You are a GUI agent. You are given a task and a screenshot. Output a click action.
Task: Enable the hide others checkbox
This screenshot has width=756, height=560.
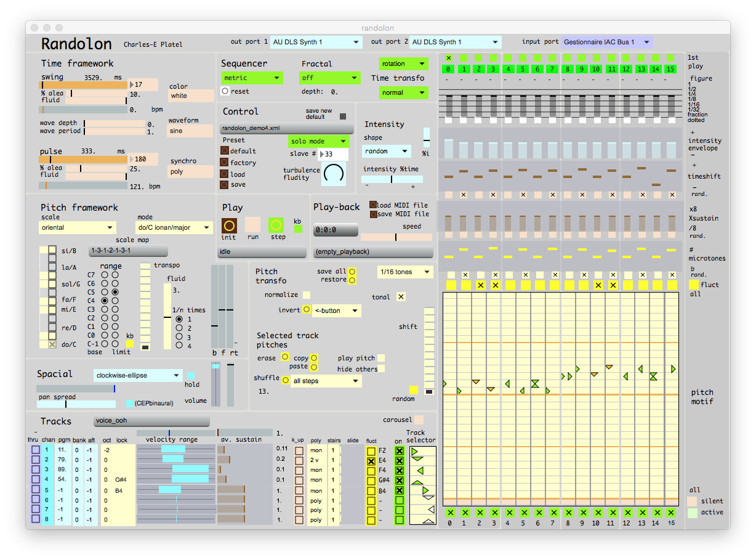click(381, 368)
